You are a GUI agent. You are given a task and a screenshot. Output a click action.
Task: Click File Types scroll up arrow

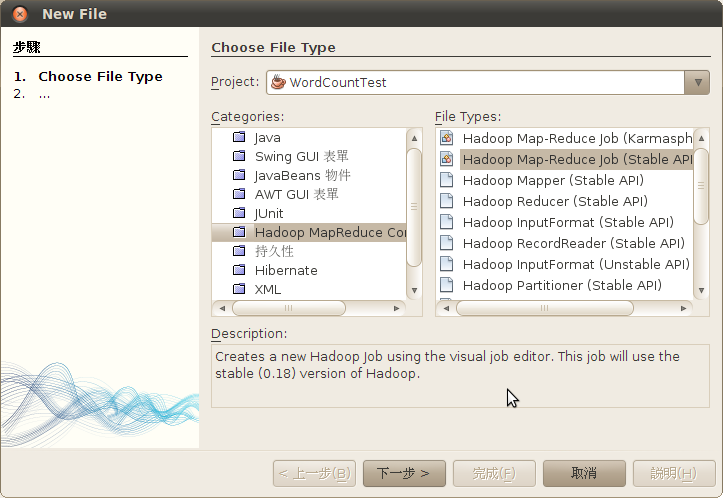click(701, 138)
